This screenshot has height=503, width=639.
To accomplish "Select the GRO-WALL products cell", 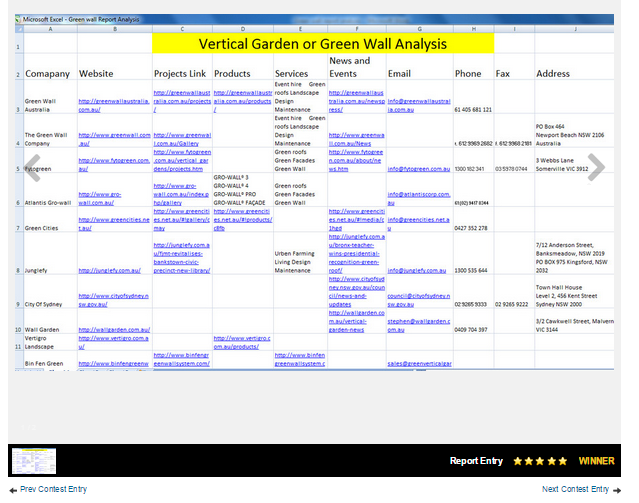I will [x=243, y=190].
